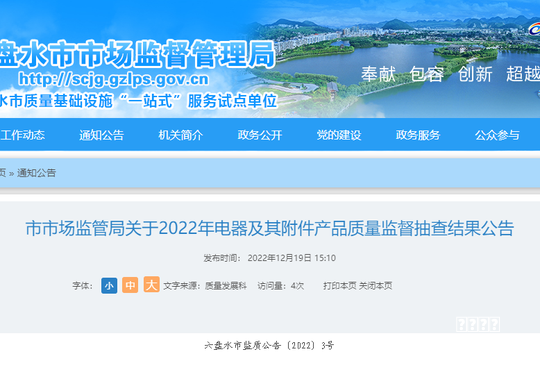Open the 工作动态 navigation menu
This screenshot has width=540, height=370.
(x=22, y=135)
